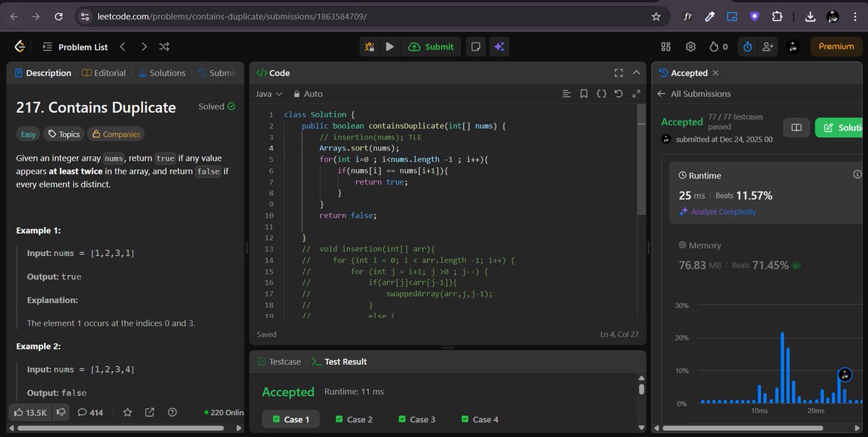Select the Test Result tab
Viewport: 868px width, 437px height.
coord(339,362)
